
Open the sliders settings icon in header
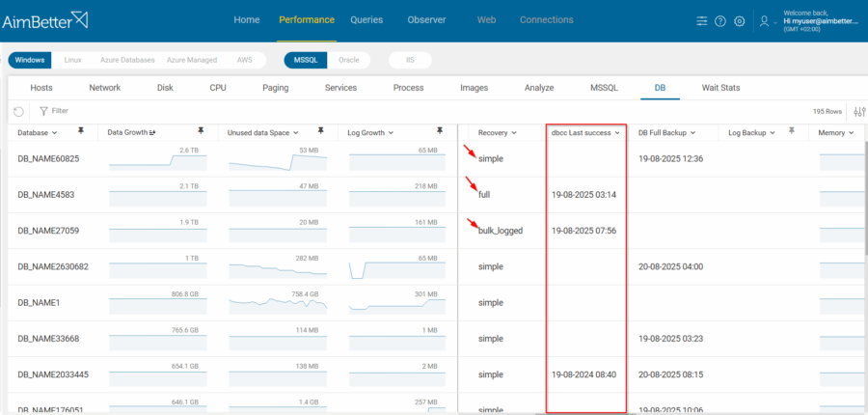pos(702,21)
